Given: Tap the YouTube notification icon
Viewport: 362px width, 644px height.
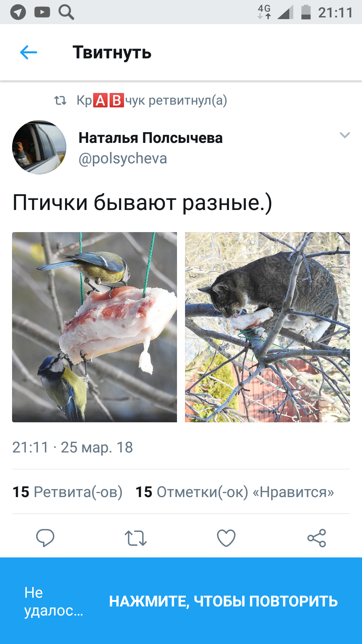Looking at the screenshot, I should (x=42, y=12).
